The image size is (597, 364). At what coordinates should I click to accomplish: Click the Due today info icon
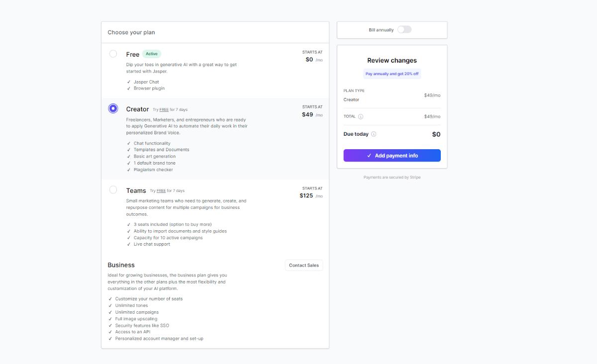click(374, 134)
